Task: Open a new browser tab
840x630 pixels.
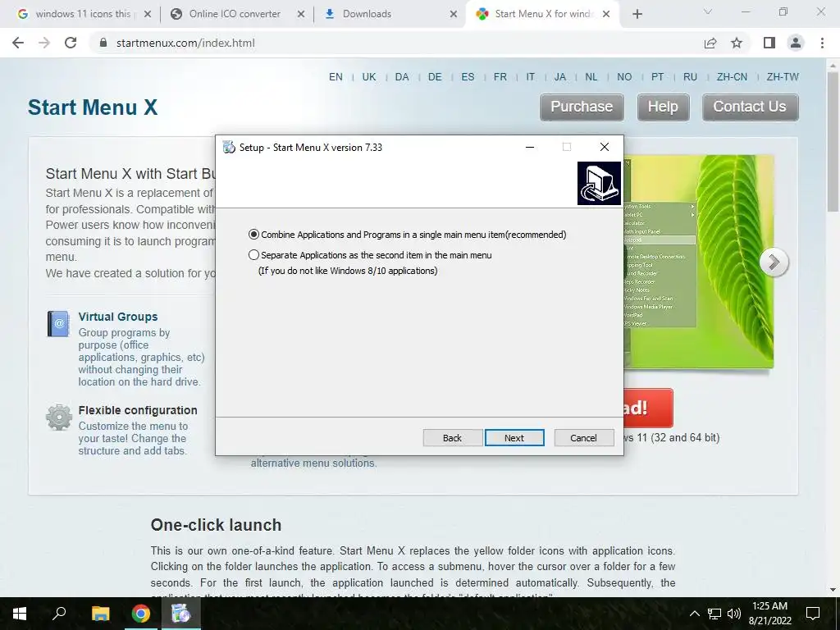Action: pos(637,14)
